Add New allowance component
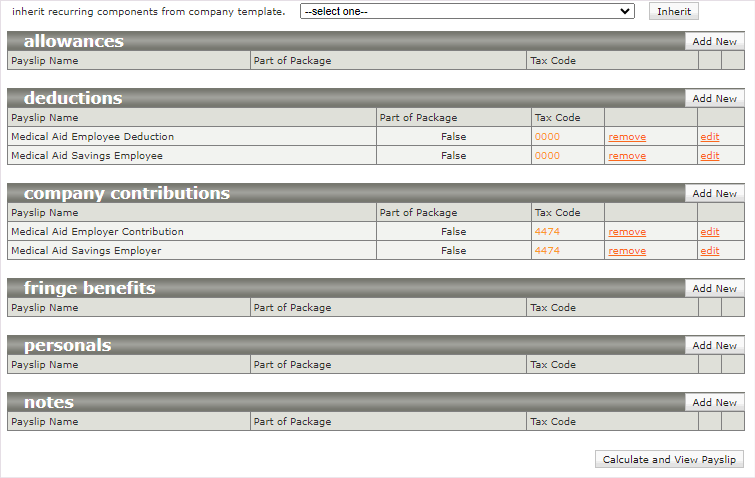755x478 pixels. [x=714, y=42]
